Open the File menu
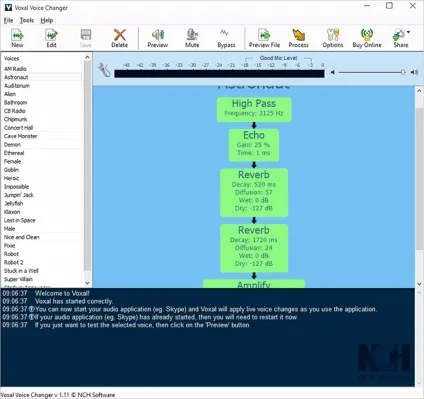Screen dimensions: 424x399 pyautogui.click(x=8, y=20)
